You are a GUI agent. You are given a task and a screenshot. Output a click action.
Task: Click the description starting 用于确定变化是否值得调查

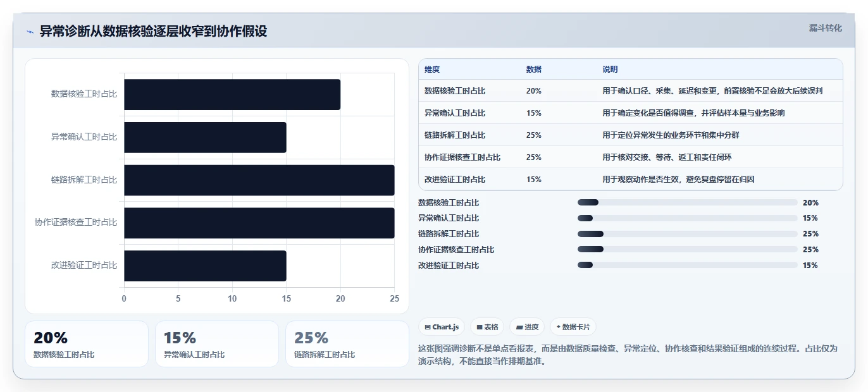point(693,113)
